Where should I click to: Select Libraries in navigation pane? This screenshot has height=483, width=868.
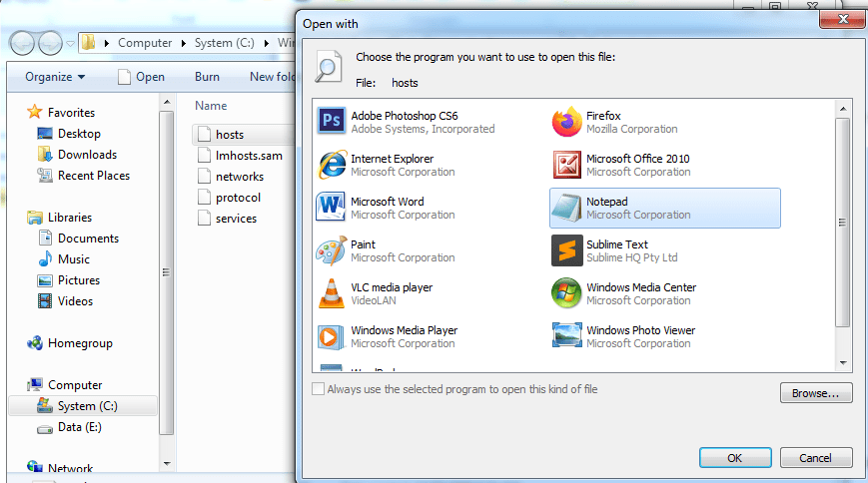[70, 218]
